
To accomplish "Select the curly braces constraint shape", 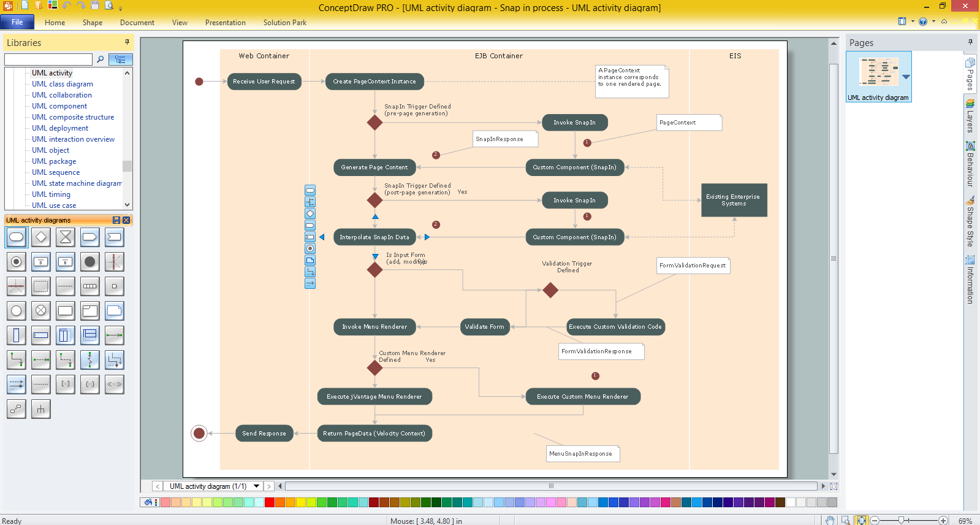I will (x=90, y=385).
